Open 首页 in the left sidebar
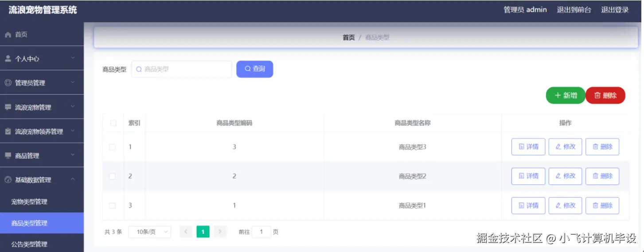This screenshot has height=252, width=644. click(42, 35)
